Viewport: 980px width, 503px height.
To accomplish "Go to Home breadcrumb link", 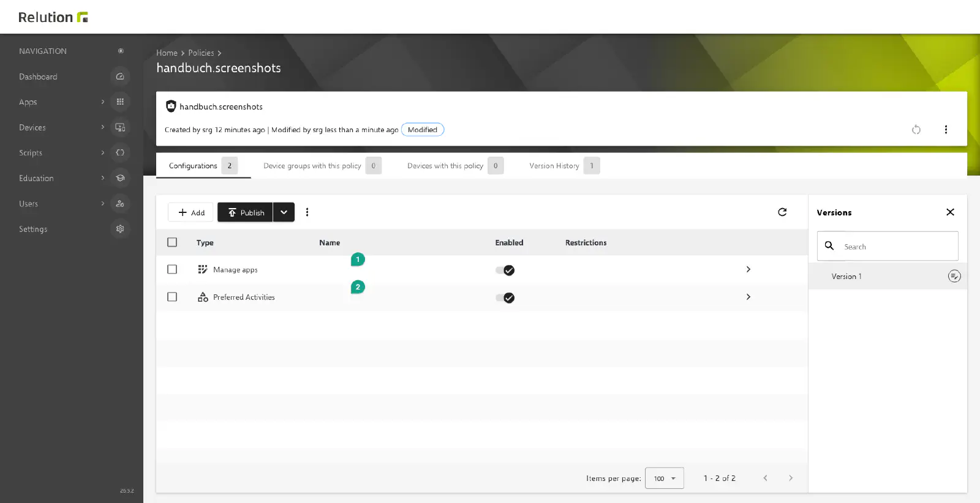I will pos(167,53).
